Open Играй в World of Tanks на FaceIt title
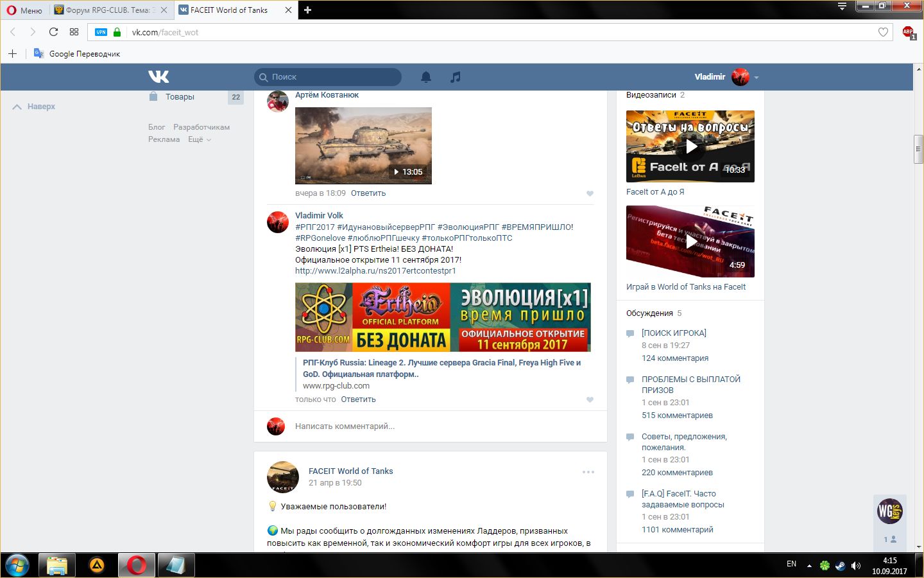Image resolution: width=924 pixels, height=578 pixels. [686, 287]
